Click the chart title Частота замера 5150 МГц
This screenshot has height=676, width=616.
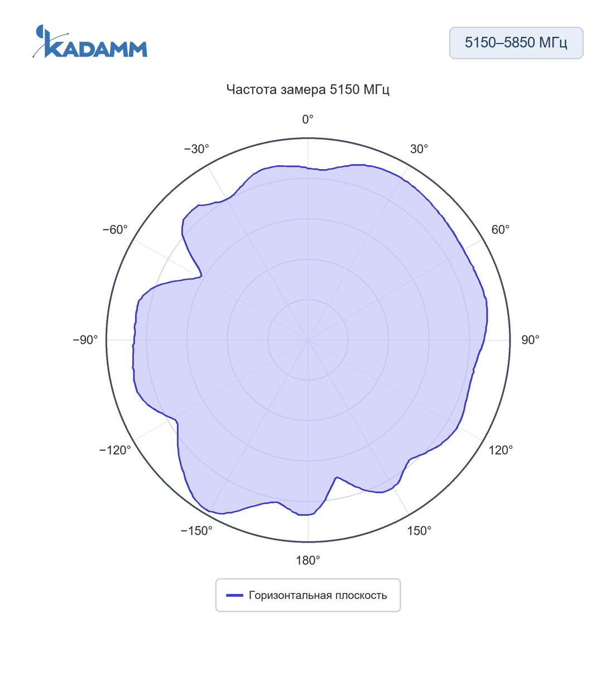point(308,89)
